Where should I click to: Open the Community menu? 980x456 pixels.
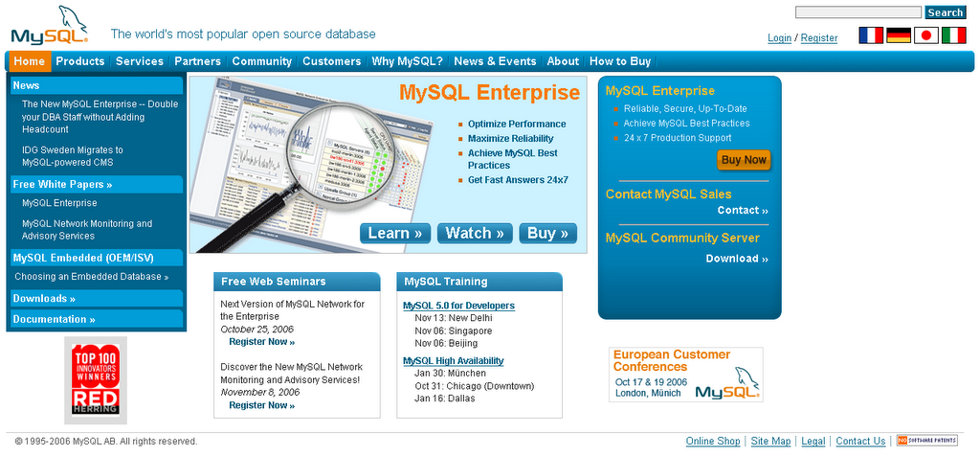click(x=262, y=61)
